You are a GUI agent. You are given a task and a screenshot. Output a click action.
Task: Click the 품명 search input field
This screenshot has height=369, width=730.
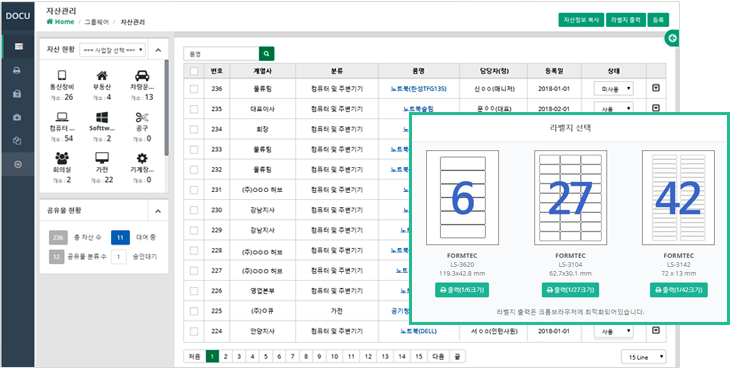point(221,54)
